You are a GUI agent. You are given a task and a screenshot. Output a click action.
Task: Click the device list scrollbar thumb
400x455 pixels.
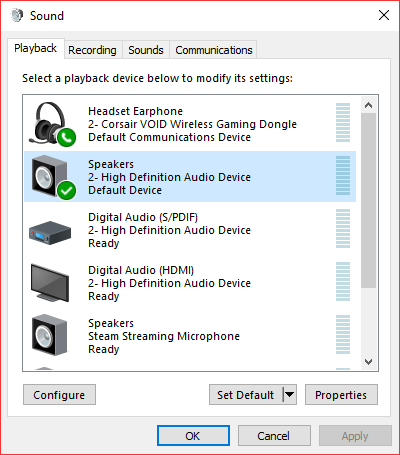[x=368, y=200]
